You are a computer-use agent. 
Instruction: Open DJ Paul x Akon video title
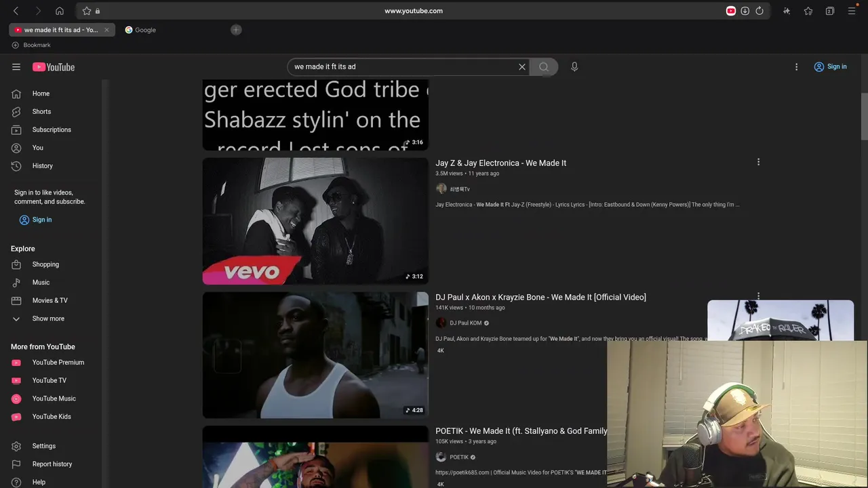point(540,298)
